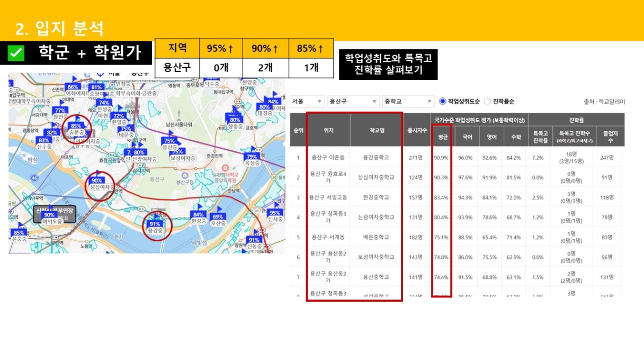This screenshot has width=644, height=362.
Task: Select the 진학률순 radio button
Action: tap(488, 102)
